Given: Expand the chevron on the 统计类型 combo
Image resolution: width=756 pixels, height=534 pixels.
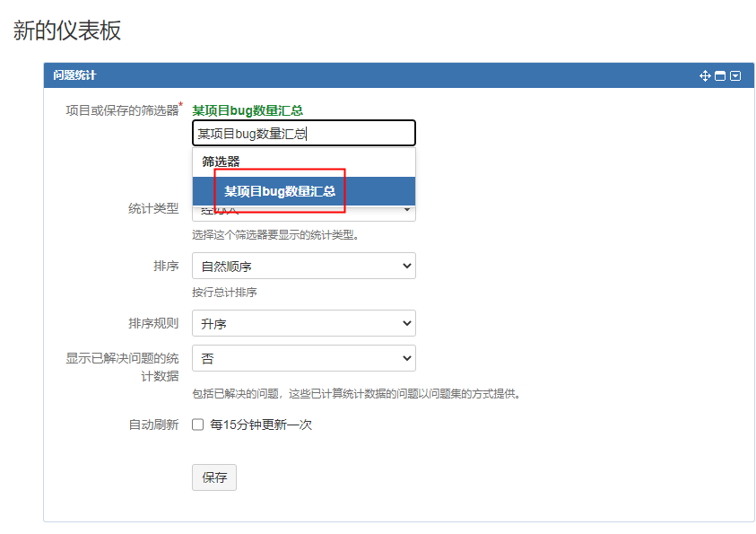Looking at the screenshot, I should click(x=406, y=209).
